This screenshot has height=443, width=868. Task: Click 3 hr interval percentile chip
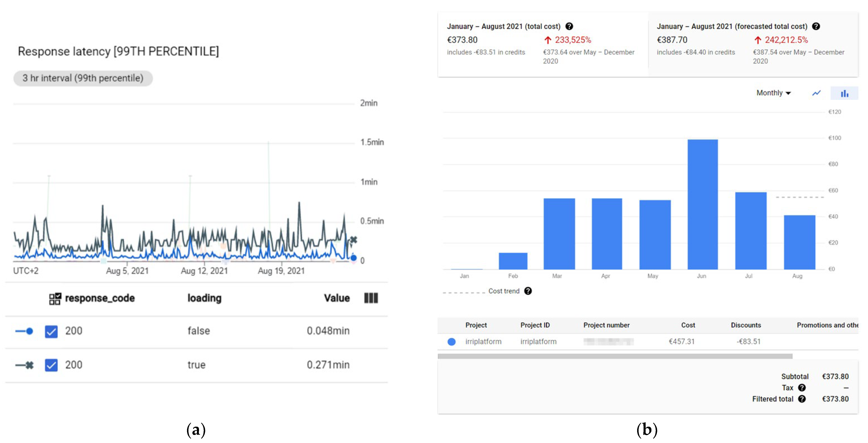pyautogui.click(x=83, y=78)
